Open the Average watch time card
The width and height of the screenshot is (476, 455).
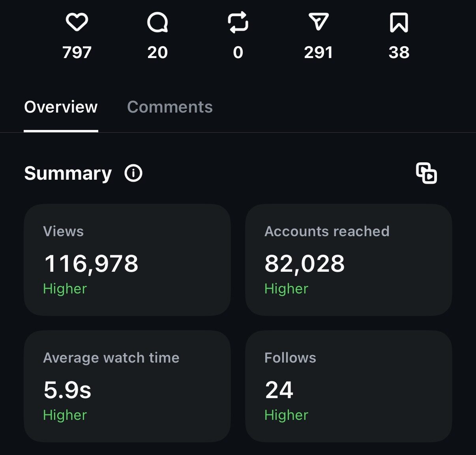[127, 386]
